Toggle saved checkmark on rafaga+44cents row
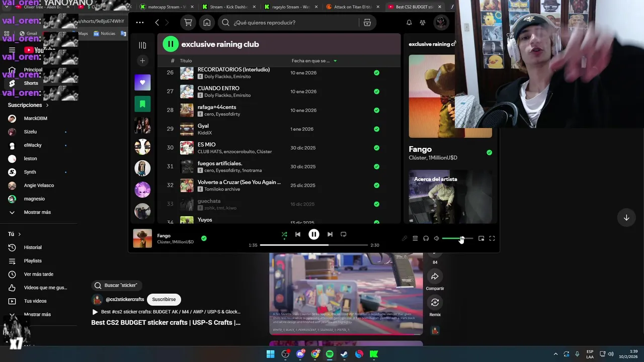Viewport: 644px width, 362px height. click(376, 110)
